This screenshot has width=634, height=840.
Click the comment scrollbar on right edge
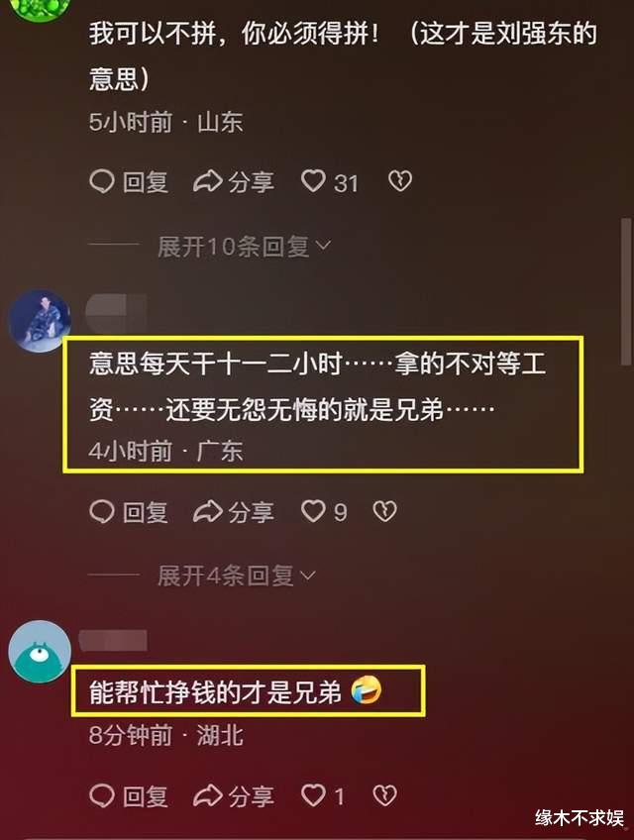(x=625, y=292)
